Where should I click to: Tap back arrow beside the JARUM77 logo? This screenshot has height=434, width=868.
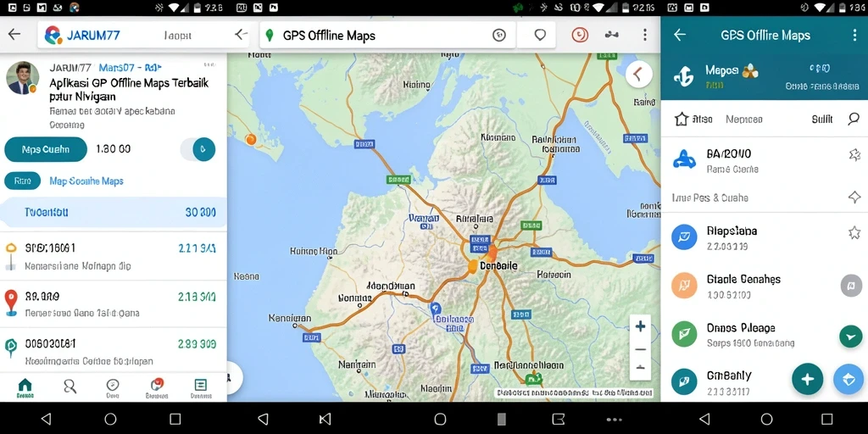(x=14, y=34)
